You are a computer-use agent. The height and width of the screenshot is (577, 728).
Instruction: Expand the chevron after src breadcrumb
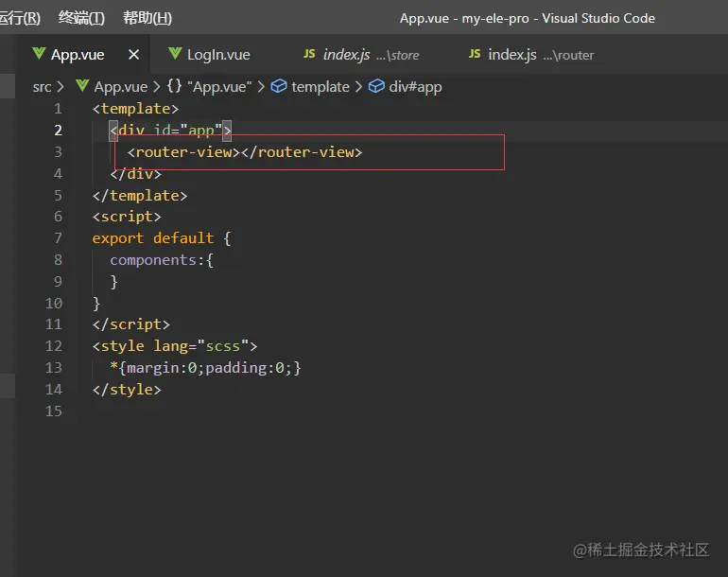coord(61,87)
